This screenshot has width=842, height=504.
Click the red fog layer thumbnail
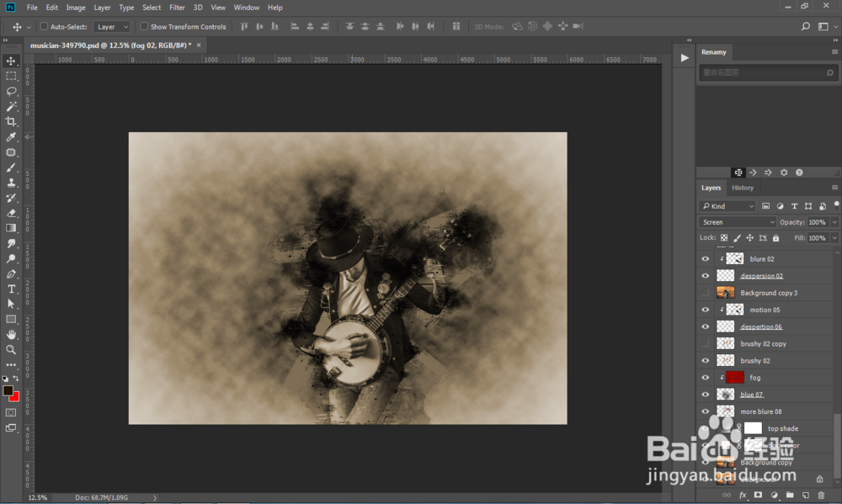pos(734,377)
